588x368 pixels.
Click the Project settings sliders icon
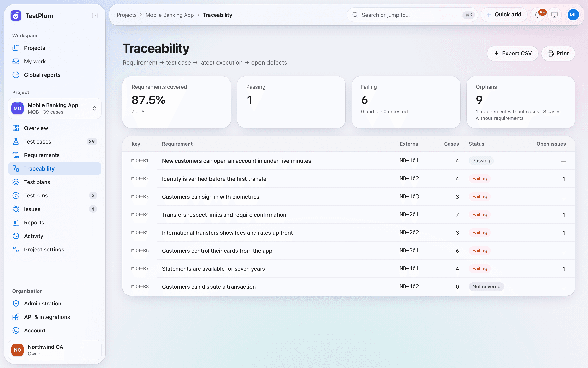16,249
